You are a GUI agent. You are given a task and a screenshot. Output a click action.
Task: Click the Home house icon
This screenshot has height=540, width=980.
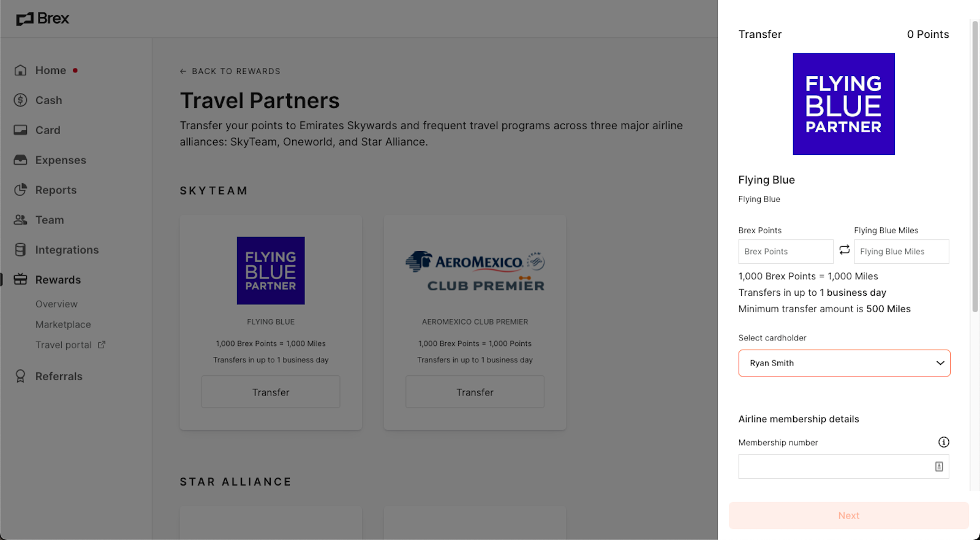pyautogui.click(x=20, y=70)
